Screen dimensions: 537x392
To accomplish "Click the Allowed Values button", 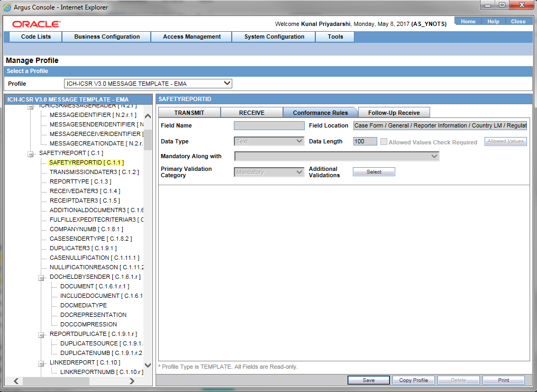I will pos(505,141).
